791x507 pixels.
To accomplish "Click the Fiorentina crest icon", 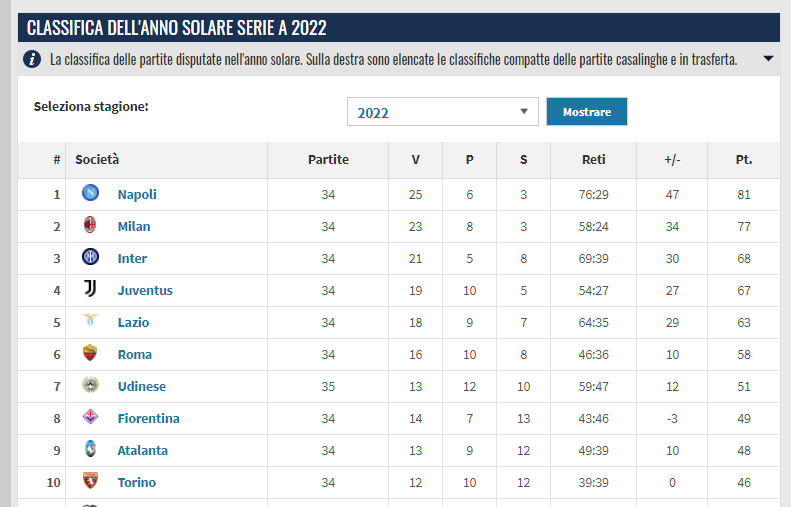I will click(90, 417).
